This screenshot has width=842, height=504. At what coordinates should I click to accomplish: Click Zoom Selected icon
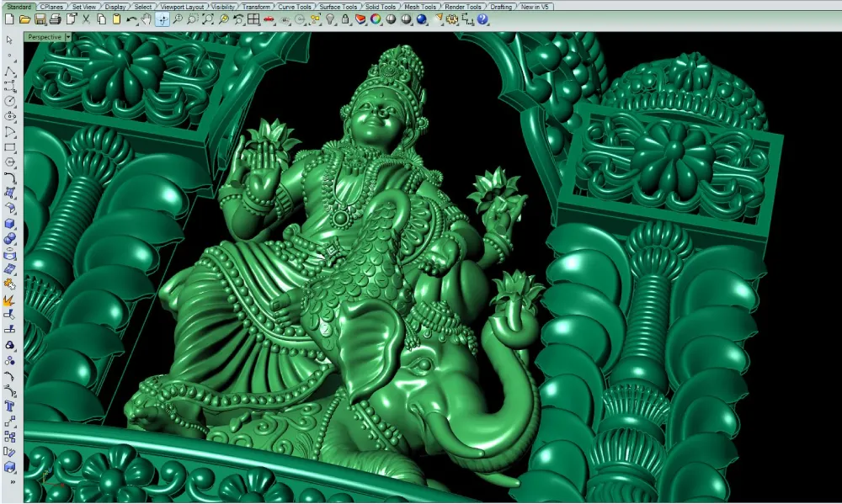click(223, 19)
